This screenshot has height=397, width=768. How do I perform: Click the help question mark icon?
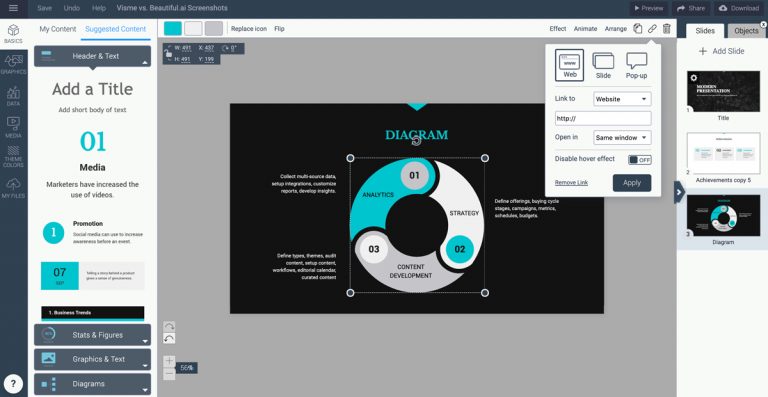(x=13, y=383)
